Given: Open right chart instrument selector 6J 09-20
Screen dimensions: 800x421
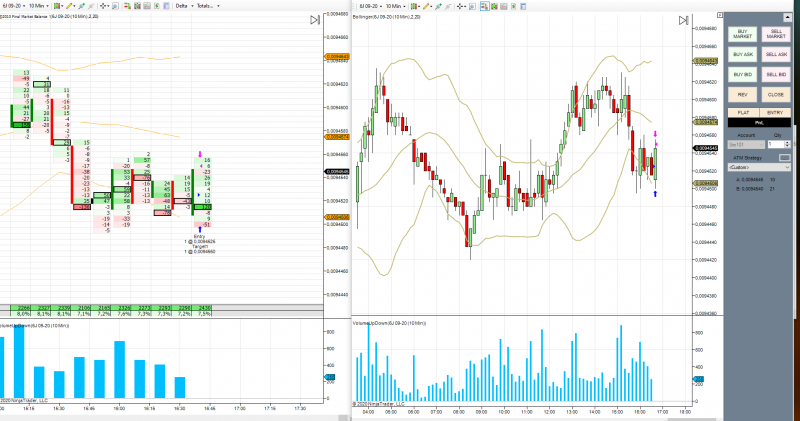Looking at the screenshot, I should [x=371, y=6].
